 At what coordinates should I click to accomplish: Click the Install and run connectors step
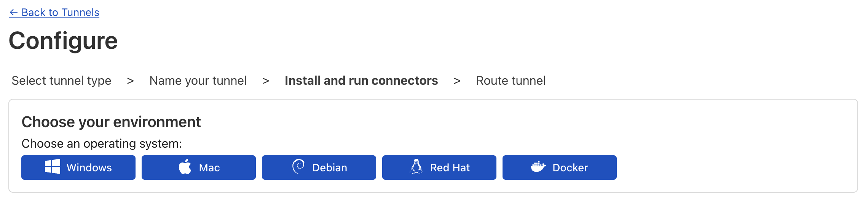coord(361,81)
